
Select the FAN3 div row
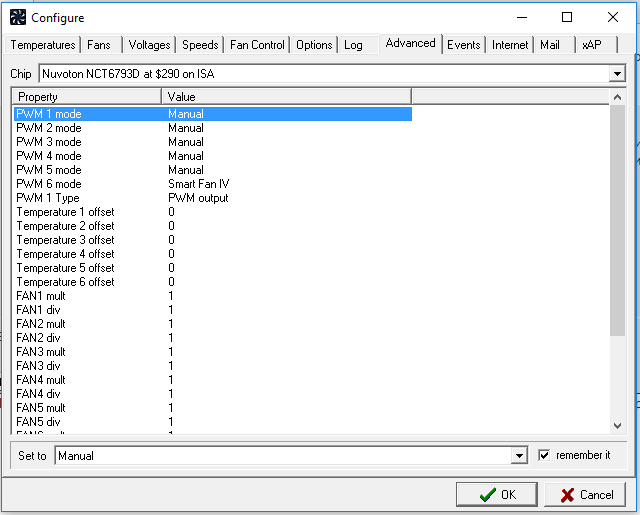[213, 366]
